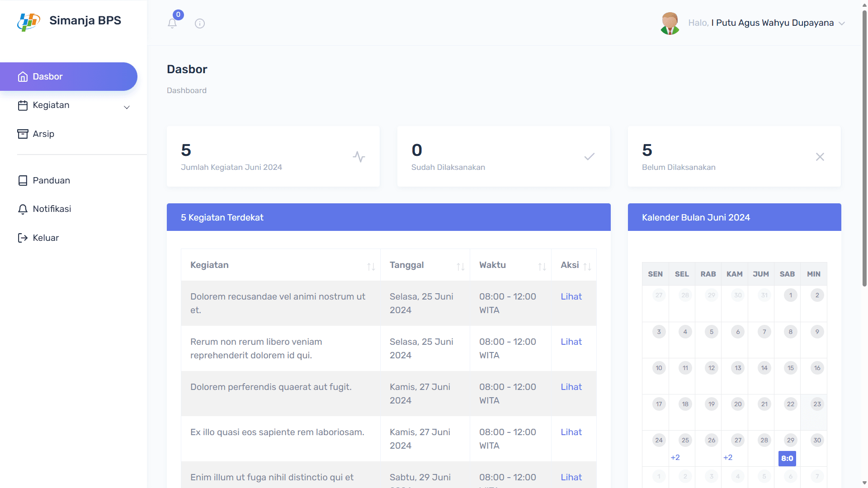Click the Simanja BPS logo

(x=29, y=21)
